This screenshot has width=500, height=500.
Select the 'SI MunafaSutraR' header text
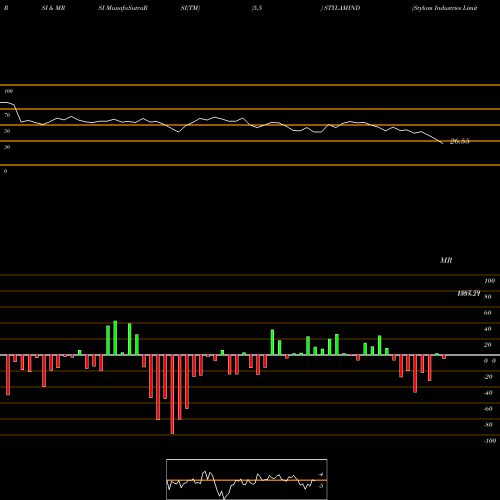tap(123, 8)
